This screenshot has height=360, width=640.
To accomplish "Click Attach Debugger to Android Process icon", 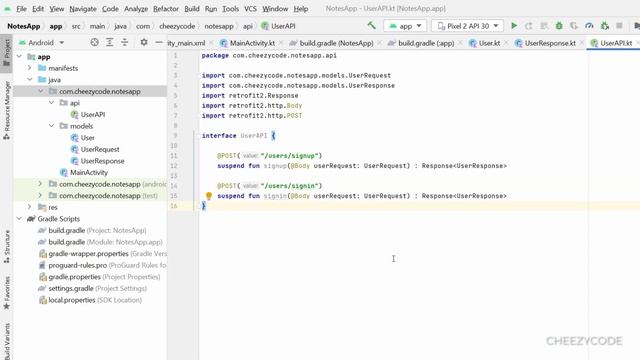I will click(604, 26).
